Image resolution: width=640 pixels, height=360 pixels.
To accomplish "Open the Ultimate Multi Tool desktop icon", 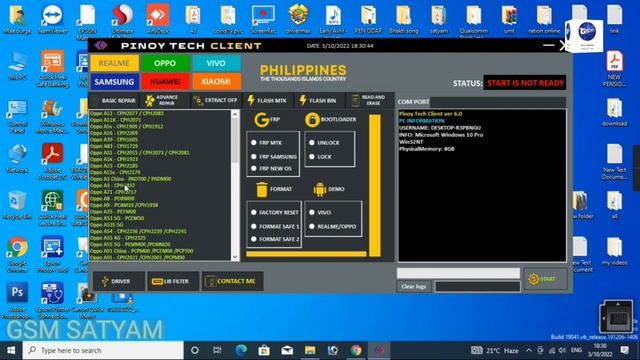I will [x=122, y=20].
